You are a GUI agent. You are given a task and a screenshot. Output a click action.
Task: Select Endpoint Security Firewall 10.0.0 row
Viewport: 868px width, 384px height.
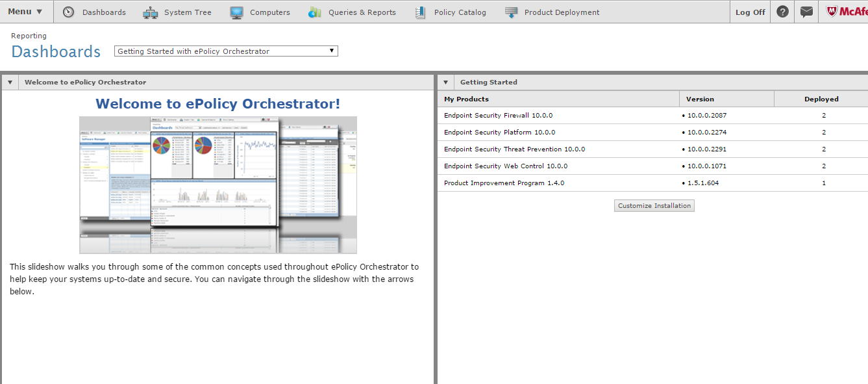coord(652,116)
